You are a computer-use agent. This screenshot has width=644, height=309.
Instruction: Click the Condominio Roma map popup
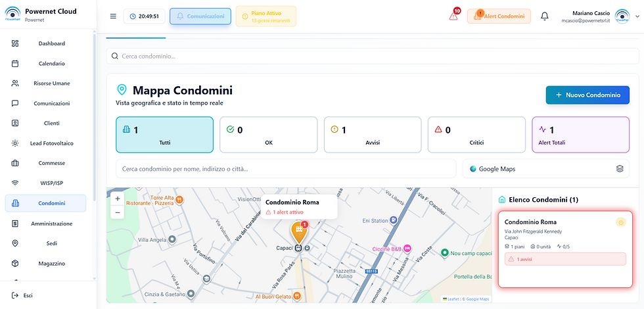click(299, 206)
